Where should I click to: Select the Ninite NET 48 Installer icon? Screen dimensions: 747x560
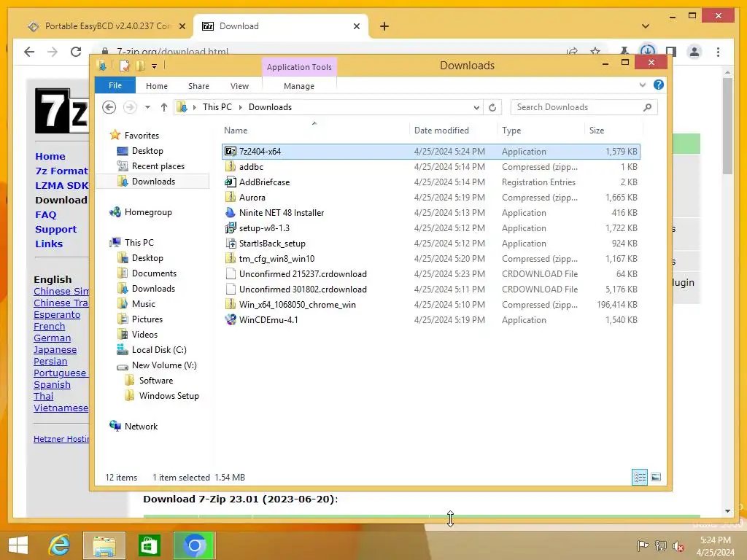231,212
